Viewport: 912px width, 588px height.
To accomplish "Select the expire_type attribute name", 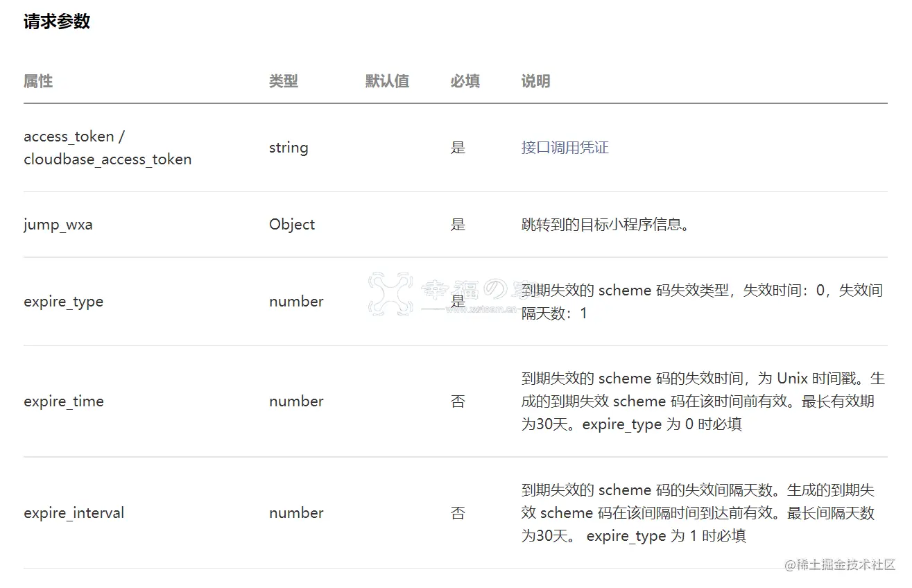I will click(63, 302).
